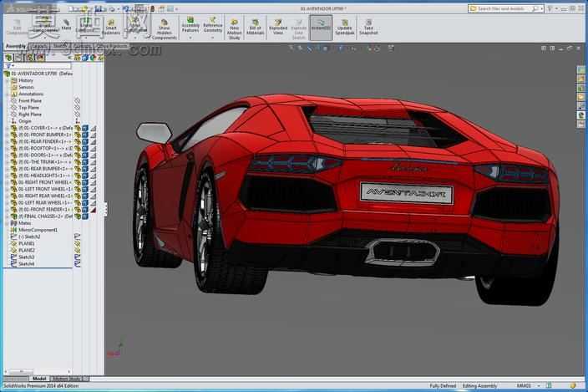Click 01-FRONT FENDER red appearance swatch

coord(93,210)
